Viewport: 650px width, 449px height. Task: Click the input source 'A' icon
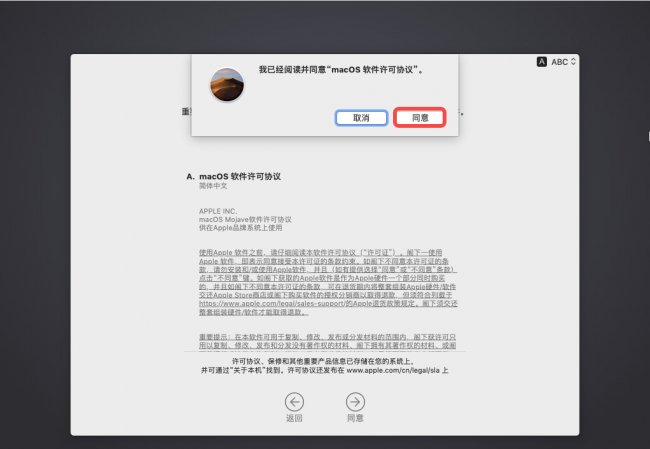coord(542,62)
